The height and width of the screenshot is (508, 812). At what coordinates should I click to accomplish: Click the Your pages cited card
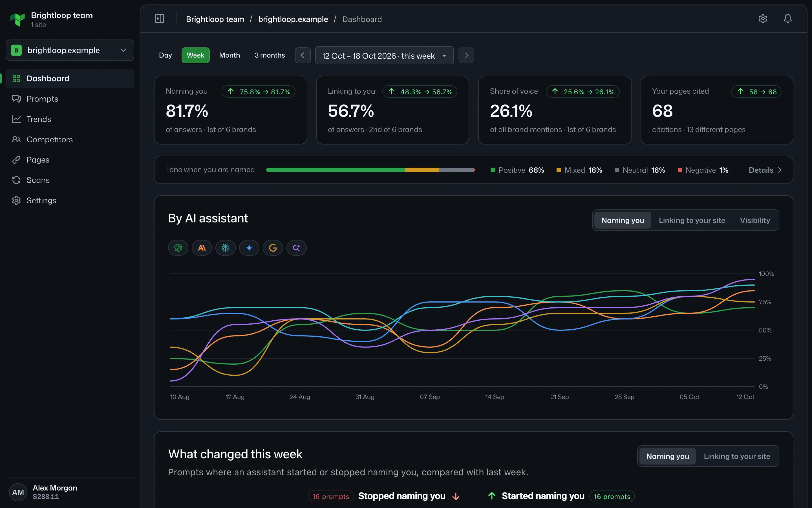717,110
